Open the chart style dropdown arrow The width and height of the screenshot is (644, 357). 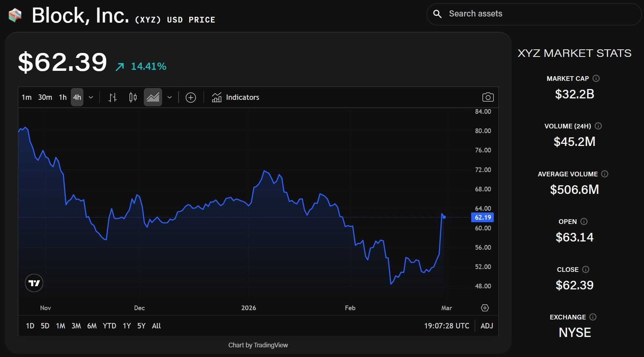coord(170,97)
